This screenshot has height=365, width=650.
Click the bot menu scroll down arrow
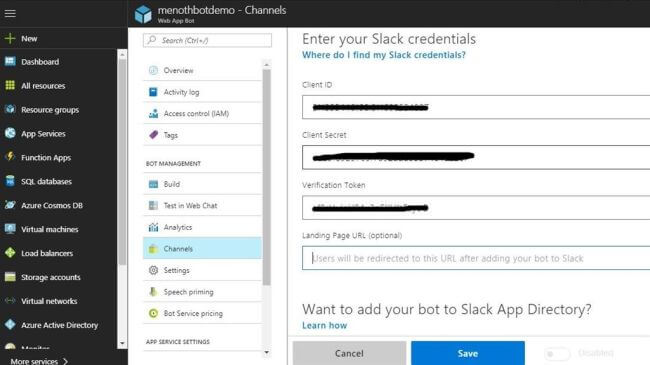click(267, 353)
